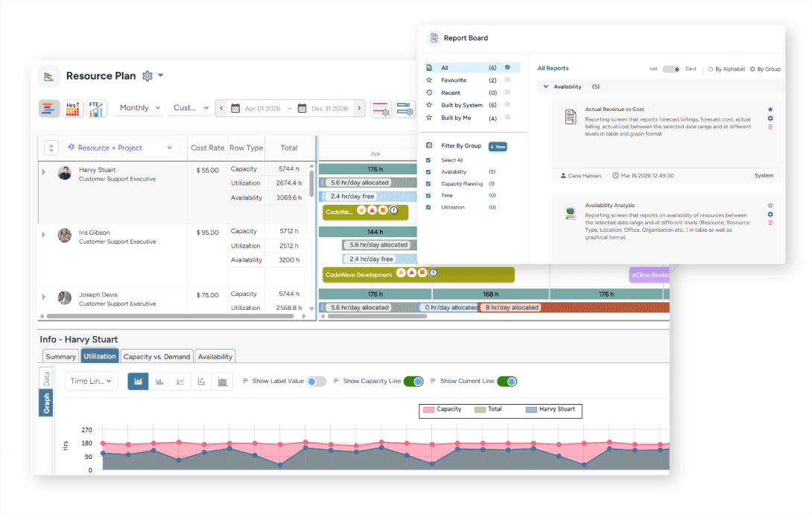The height and width of the screenshot is (515, 812).
Task: Select the All reports filter
Action: pyautogui.click(x=472, y=68)
